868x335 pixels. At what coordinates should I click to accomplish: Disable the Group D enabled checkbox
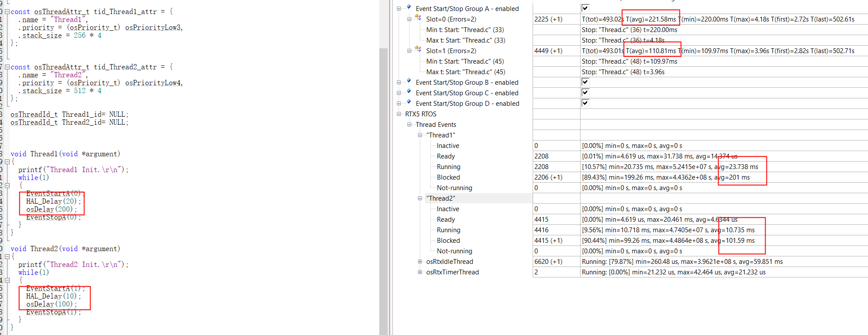click(x=585, y=103)
